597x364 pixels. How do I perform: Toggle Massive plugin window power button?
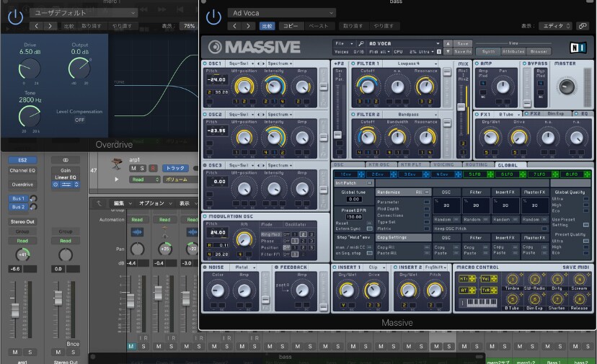[213, 17]
